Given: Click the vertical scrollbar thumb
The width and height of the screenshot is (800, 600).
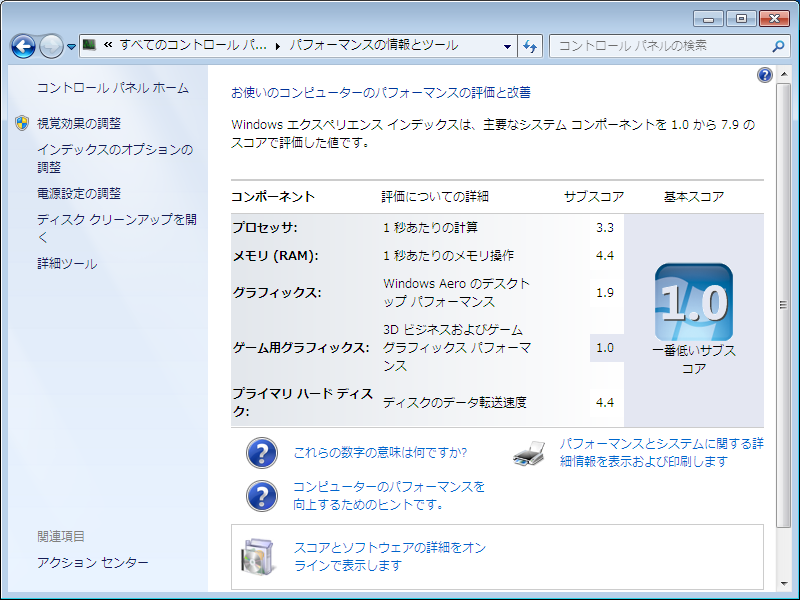Looking at the screenshot, I should (783, 305).
